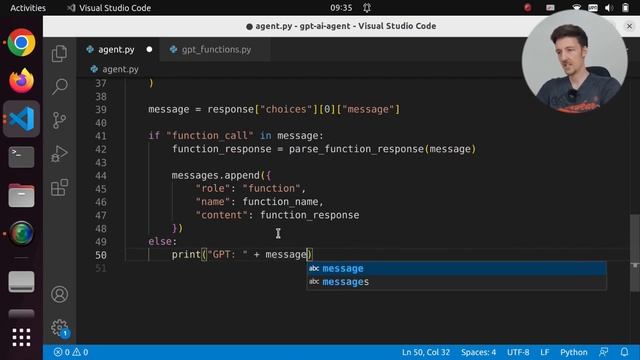
Task: Change file encoding UTF-8
Action: point(518,352)
